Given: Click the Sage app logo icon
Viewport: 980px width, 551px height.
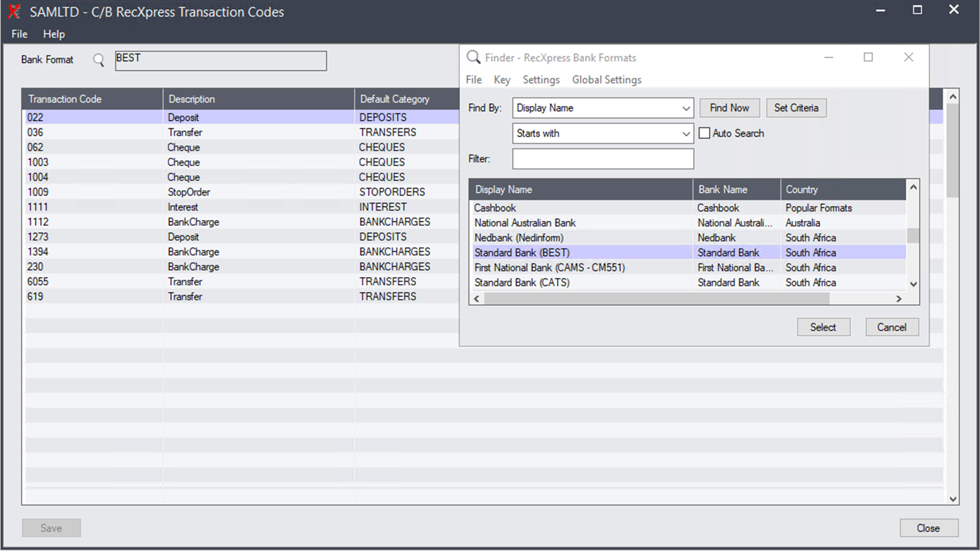Looking at the screenshot, I should pos(14,11).
